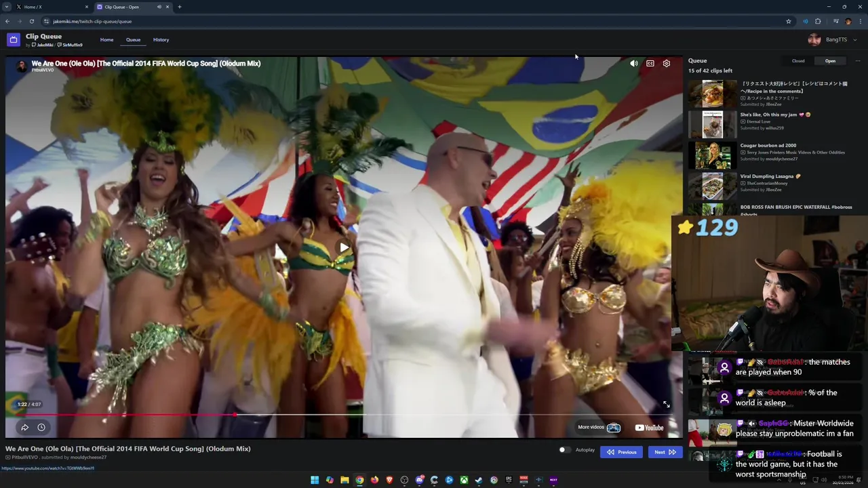Click the video share arrow icon
This screenshot has width=868, height=488.
(x=24, y=427)
